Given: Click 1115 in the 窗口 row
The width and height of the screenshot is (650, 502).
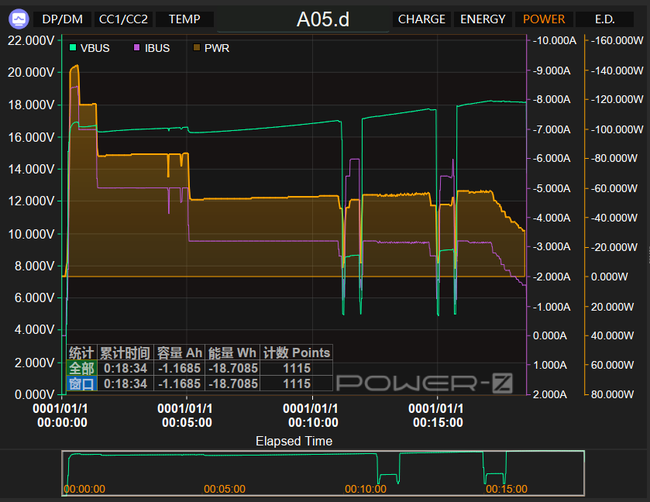Looking at the screenshot, I should coord(297,383).
